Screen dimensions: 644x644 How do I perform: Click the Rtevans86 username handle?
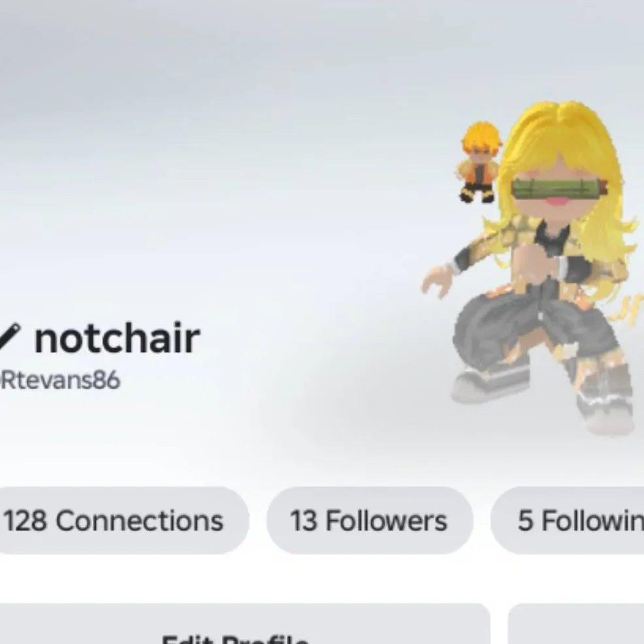pos(60,380)
